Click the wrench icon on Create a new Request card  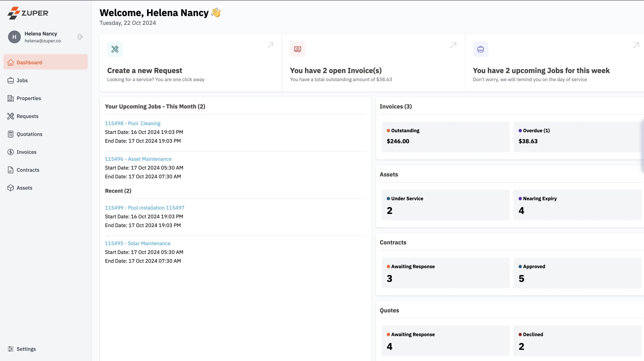[x=115, y=49]
